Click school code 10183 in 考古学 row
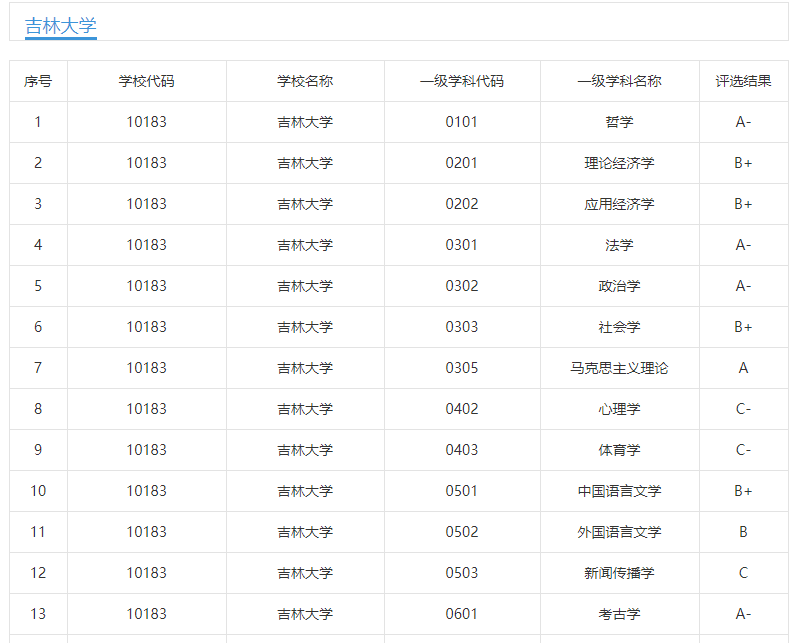Image resolution: width=801 pixels, height=643 pixels. click(147, 614)
